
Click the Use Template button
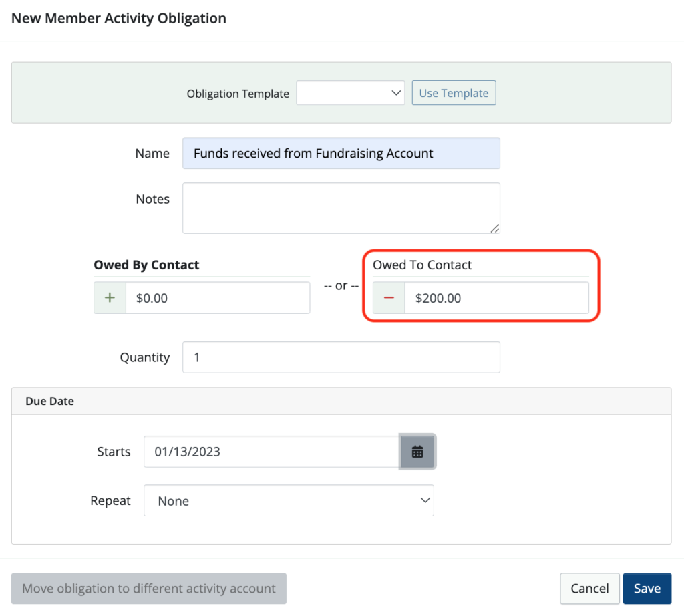[454, 93]
